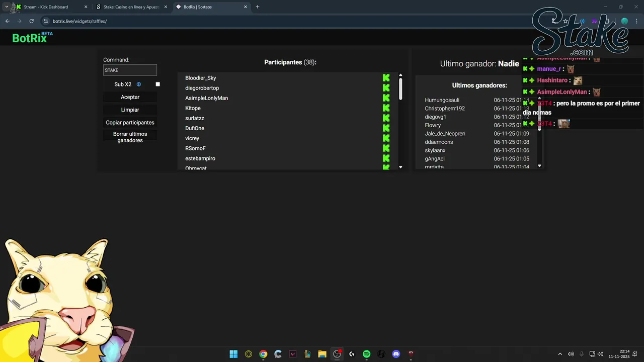Click the Aceptar button
This screenshot has height=362, width=644.
click(130, 97)
